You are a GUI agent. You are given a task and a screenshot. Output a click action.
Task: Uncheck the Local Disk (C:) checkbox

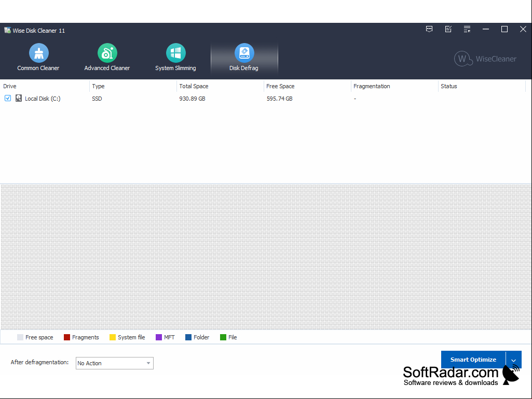(8, 98)
